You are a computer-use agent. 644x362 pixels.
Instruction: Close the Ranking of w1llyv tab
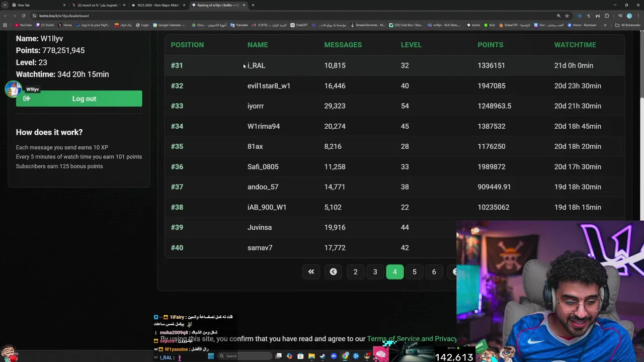[x=244, y=5]
